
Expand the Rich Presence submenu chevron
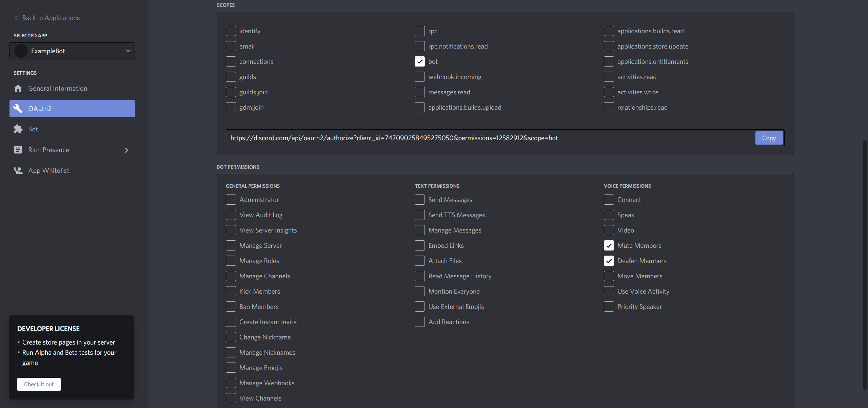[x=126, y=150]
